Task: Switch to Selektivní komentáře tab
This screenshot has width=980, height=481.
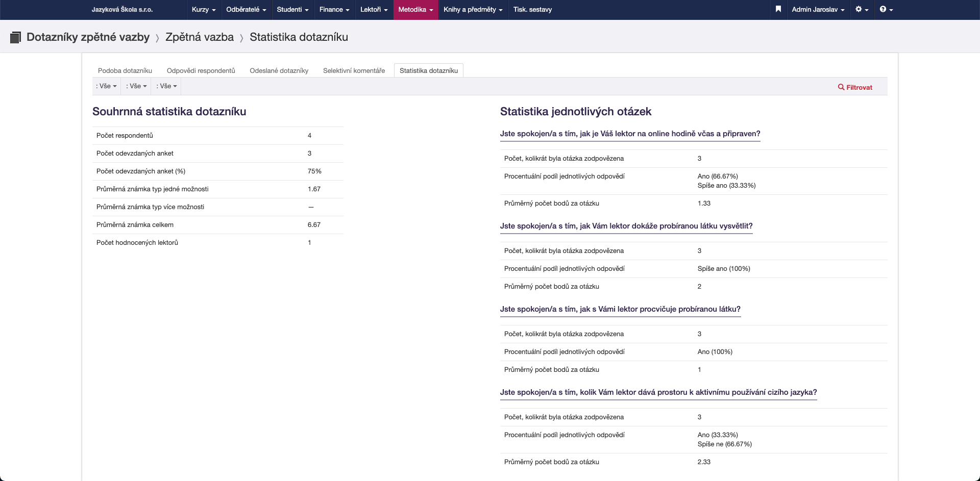Action: [354, 71]
